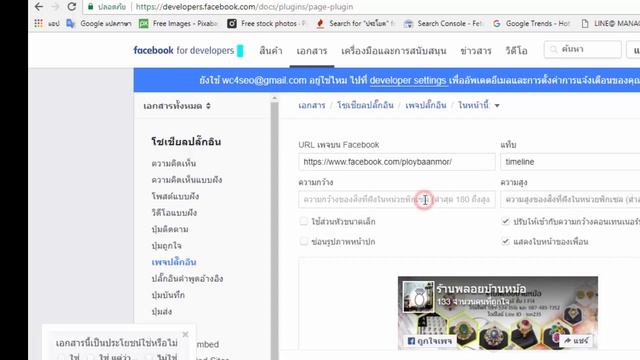Screen dimensions: 640x360
Task: Open the 'สินค้า' top menu
Action: 271,51
